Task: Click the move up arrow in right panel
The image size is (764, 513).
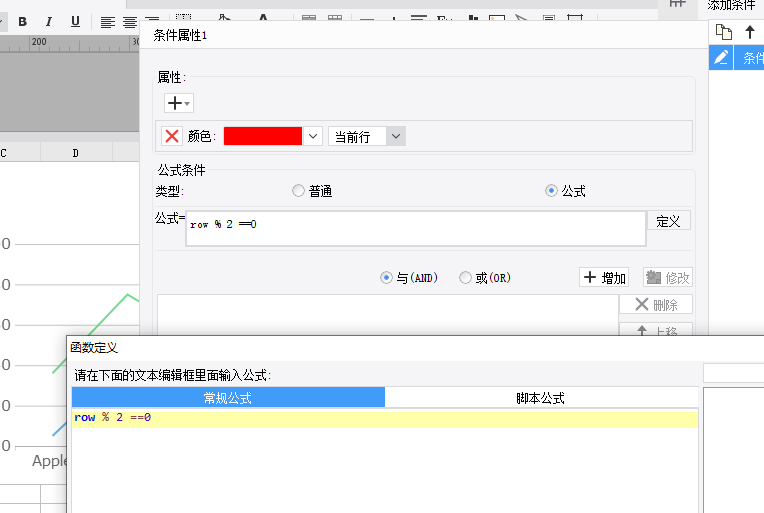Action: pyautogui.click(x=750, y=33)
